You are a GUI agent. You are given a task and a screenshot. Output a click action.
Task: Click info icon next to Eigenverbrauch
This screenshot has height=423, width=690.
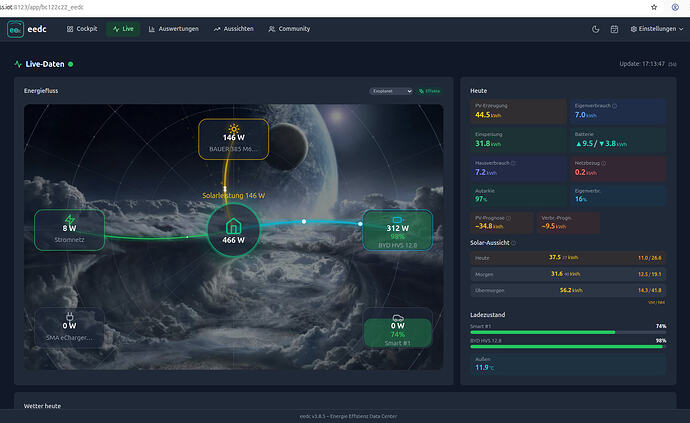click(x=615, y=106)
